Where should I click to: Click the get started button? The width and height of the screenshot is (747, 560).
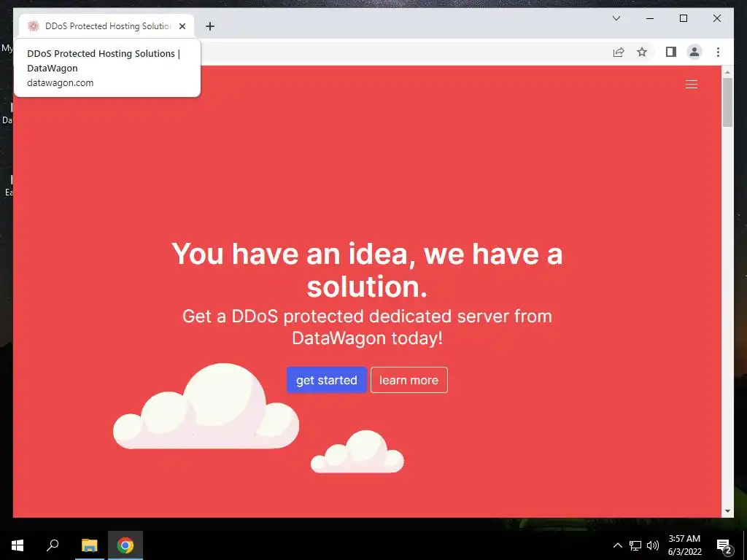(326, 380)
